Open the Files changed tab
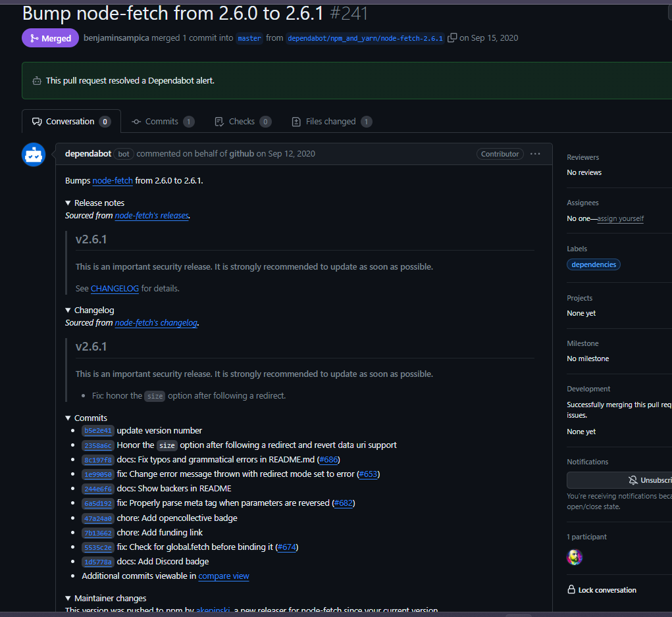This screenshot has width=672, height=617. [x=332, y=122]
